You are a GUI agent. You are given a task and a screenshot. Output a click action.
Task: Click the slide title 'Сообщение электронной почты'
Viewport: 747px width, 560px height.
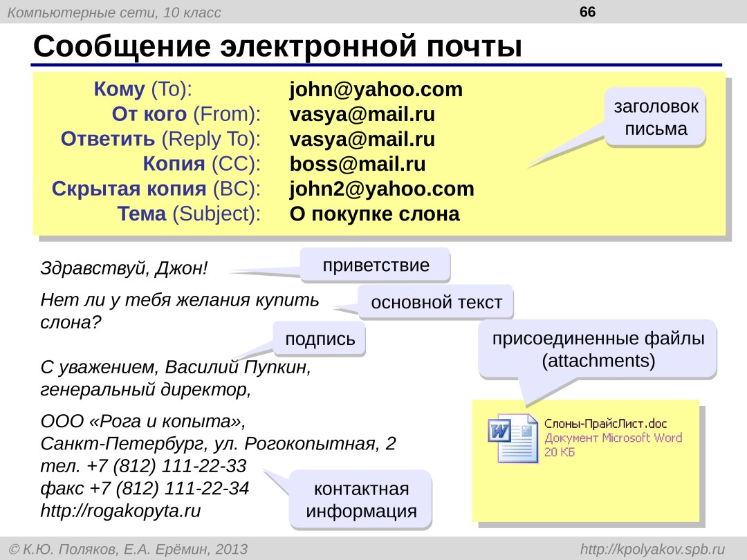[x=278, y=46]
